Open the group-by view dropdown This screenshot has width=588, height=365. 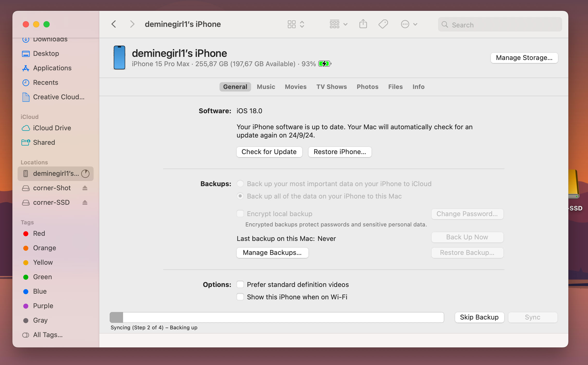click(338, 24)
